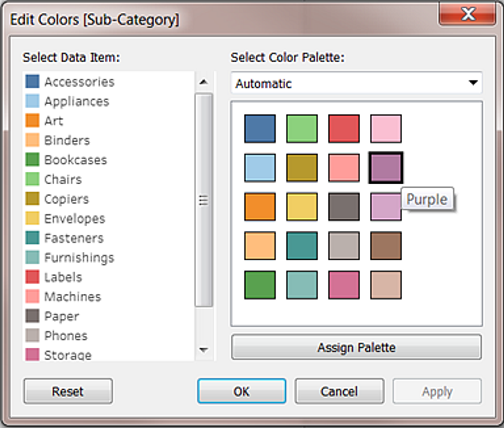Pick the dark green palette swatch

point(260,285)
